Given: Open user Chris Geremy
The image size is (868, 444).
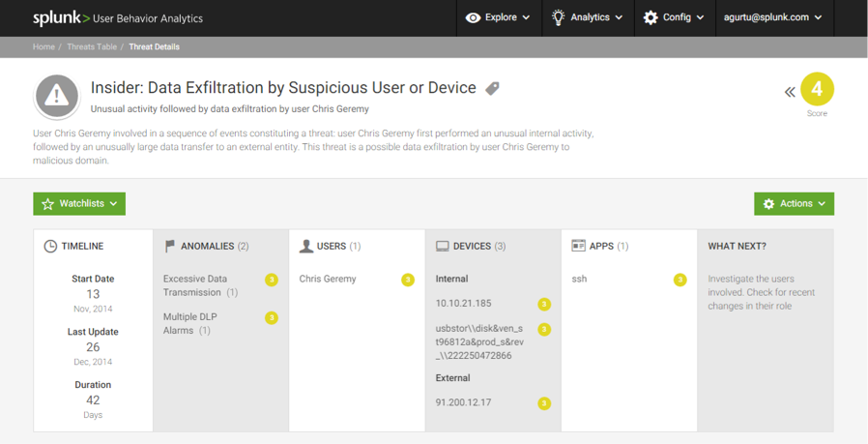Looking at the screenshot, I should [x=328, y=279].
